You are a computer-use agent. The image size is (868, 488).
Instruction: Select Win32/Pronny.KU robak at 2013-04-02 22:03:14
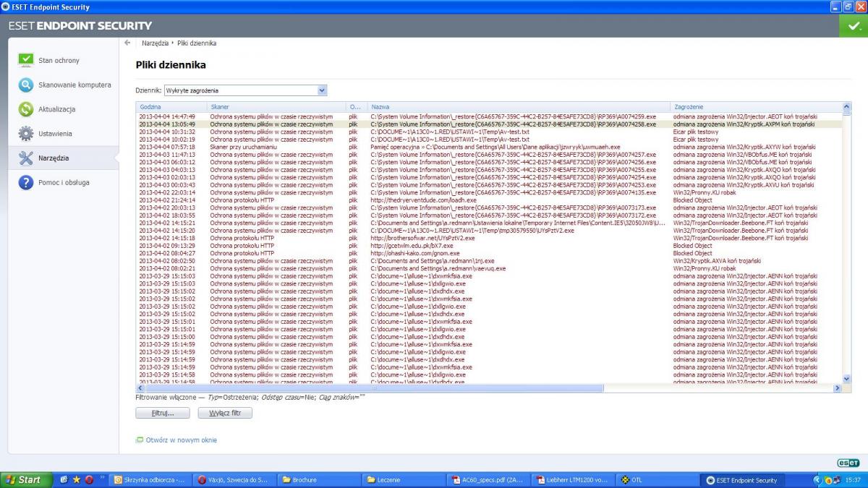pyautogui.click(x=489, y=192)
